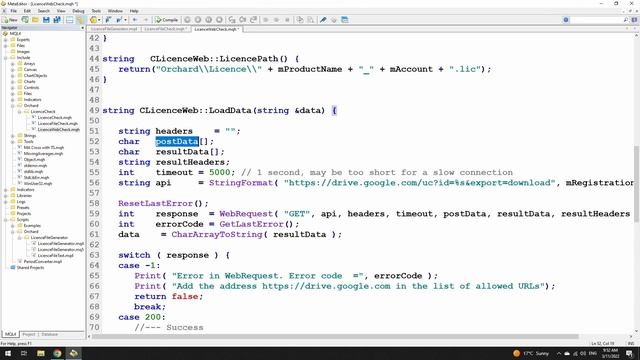Click the vertical scrollbar of code editor
640x360 pixels.
pyautogui.click(x=636, y=184)
